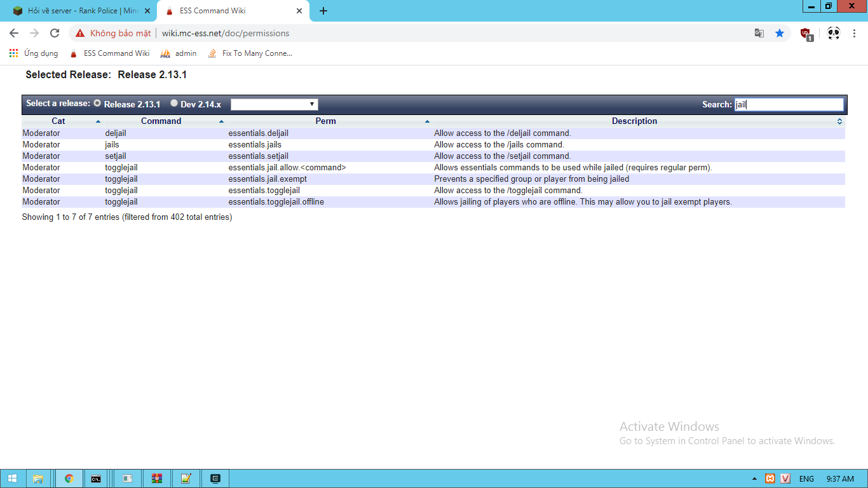Select the essentials.togglejail permission text

(x=264, y=191)
